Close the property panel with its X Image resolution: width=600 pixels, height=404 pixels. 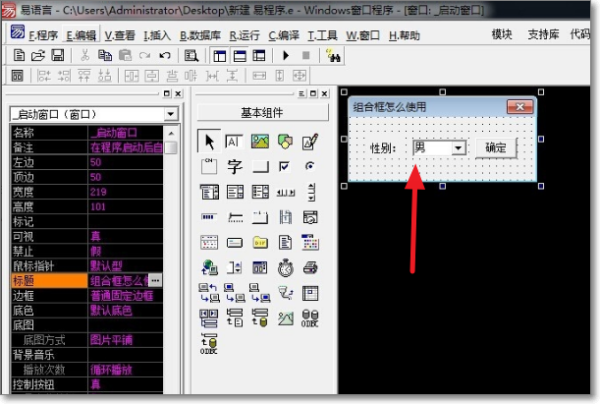(178, 94)
